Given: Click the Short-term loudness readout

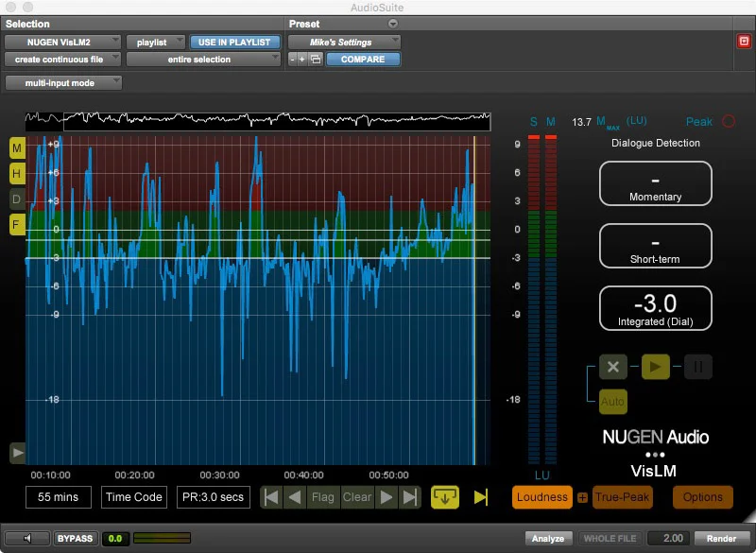Looking at the screenshot, I should (656, 246).
